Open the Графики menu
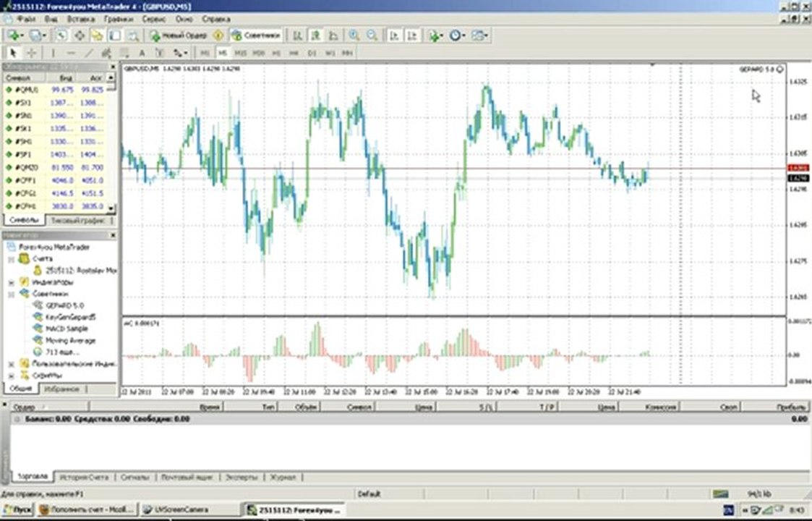The height and width of the screenshot is (521, 812). click(119, 19)
